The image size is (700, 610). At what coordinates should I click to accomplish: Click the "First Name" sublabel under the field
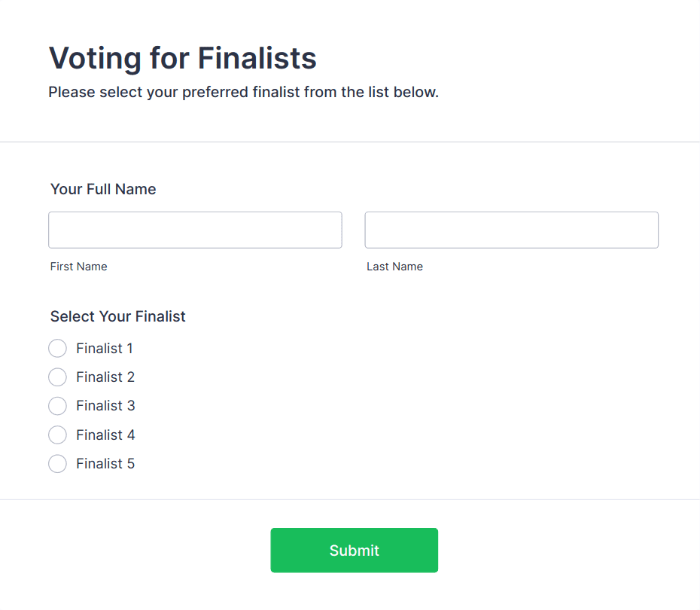click(78, 267)
